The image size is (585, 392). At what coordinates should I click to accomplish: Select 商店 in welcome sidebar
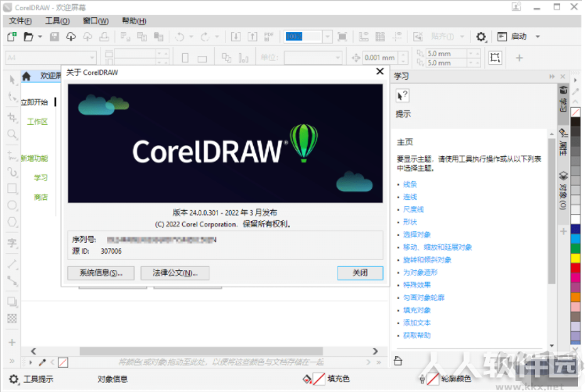point(41,198)
